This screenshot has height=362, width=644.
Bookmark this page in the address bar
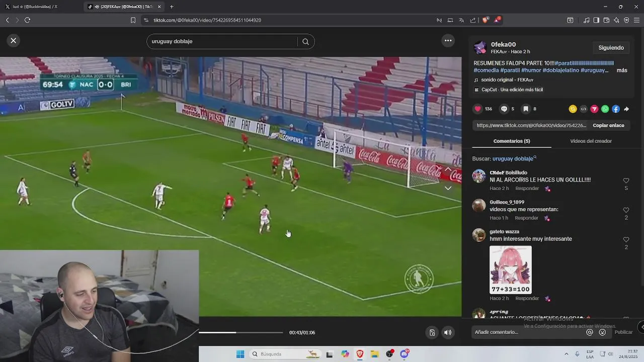click(133, 20)
